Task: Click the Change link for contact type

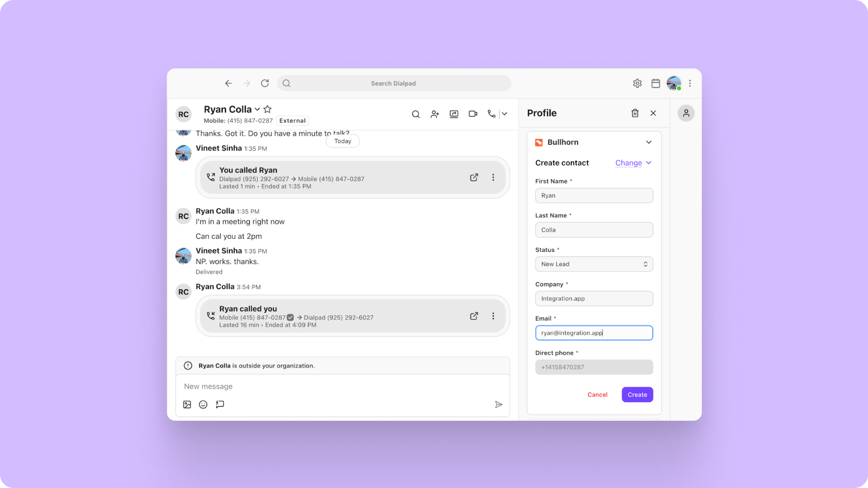Action: click(628, 163)
